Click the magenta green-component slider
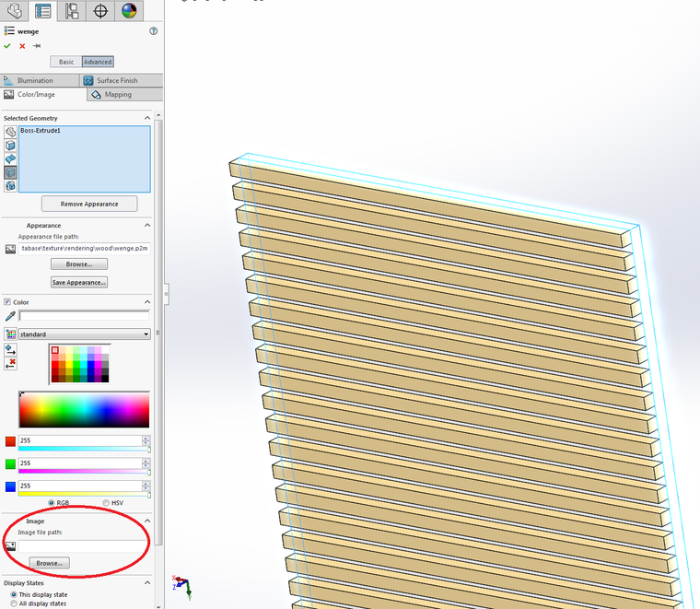The image size is (700, 609). pos(85,472)
